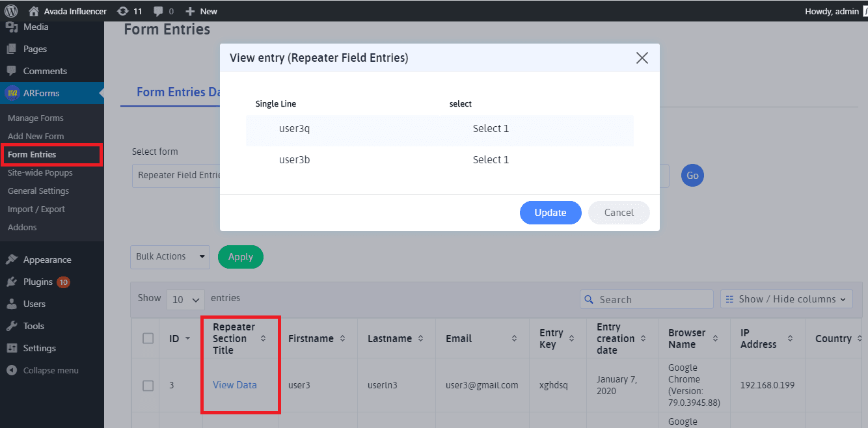868x428 pixels.
Task: Open Site-wide Popups submenu item
Action: [40, 172]
